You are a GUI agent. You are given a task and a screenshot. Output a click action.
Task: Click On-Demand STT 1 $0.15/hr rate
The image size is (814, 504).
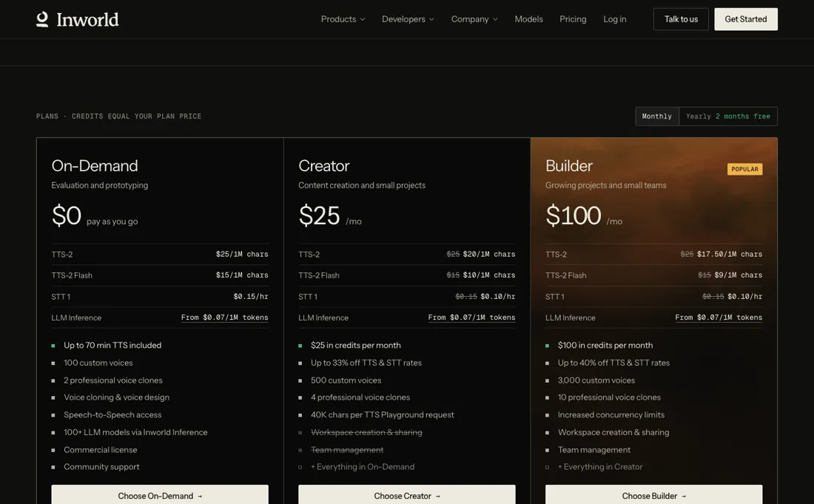point(251,296)
